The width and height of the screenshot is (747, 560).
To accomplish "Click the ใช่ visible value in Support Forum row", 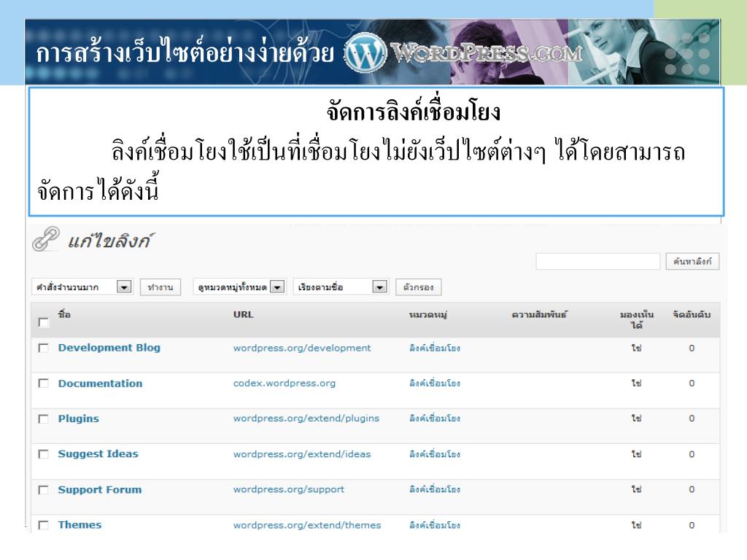I will [636, 489].
